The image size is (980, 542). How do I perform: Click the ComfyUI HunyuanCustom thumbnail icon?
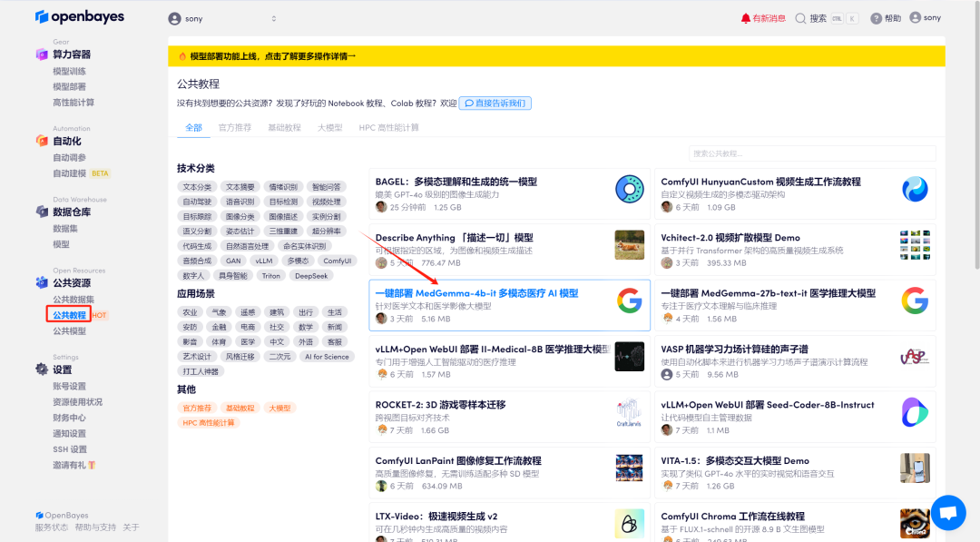point(915,190)
